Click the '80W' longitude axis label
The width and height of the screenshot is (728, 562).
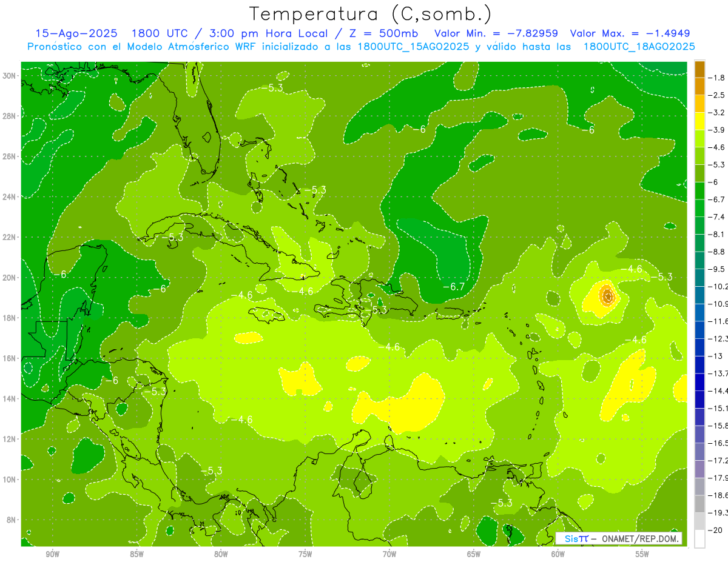[221, 554]
